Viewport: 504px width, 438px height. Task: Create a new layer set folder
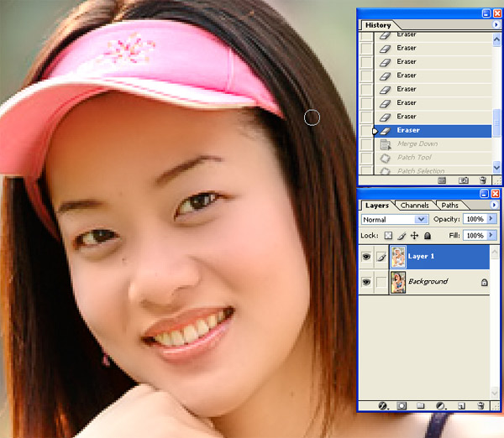tap(421, 406)
